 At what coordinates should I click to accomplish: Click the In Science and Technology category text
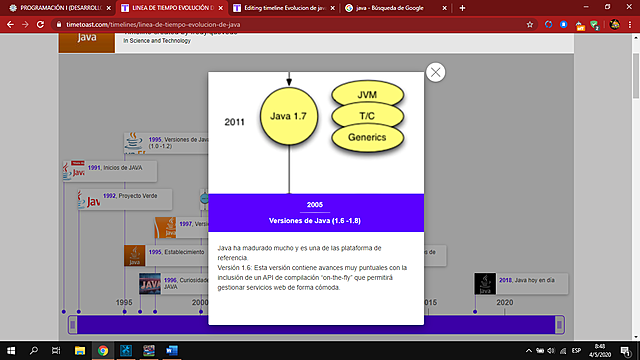[x=157, y=41]
